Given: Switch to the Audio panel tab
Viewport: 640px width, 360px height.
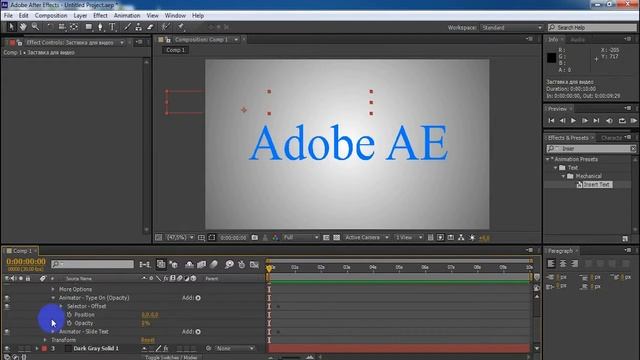Looking at the screenshot, I should 577,40.
